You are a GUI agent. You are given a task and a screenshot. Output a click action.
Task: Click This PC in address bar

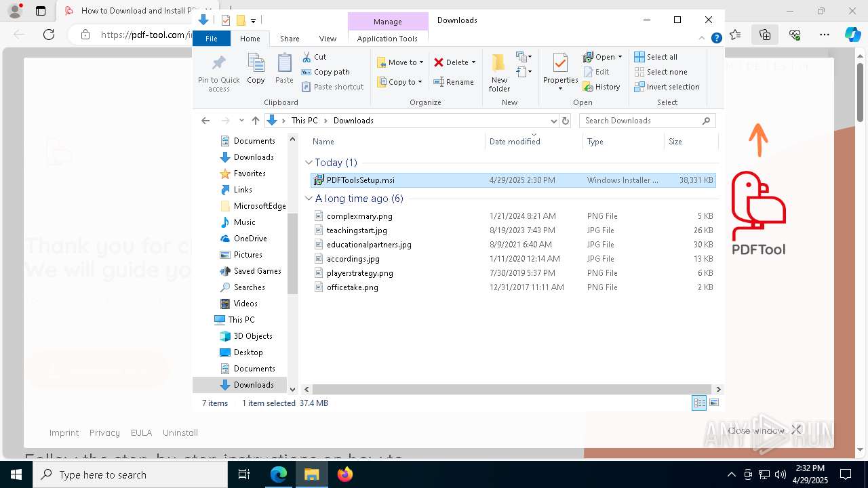tap(304, 121)
